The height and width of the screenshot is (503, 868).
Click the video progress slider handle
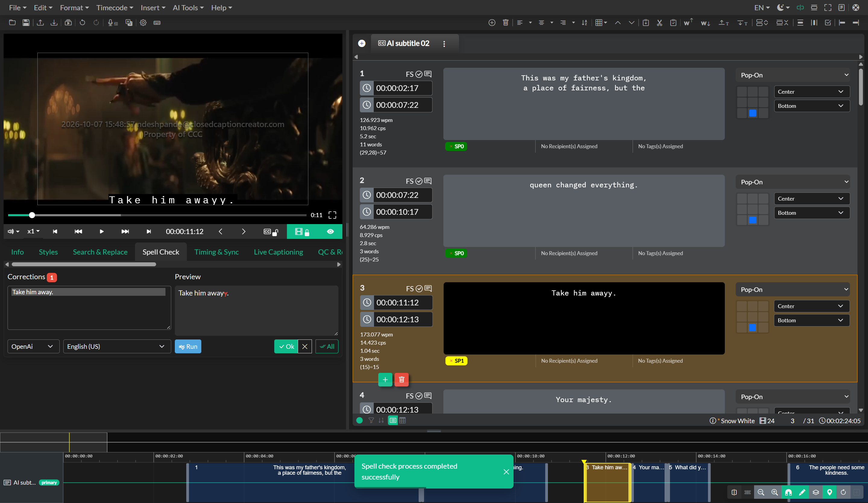click(x=32, y=215)
